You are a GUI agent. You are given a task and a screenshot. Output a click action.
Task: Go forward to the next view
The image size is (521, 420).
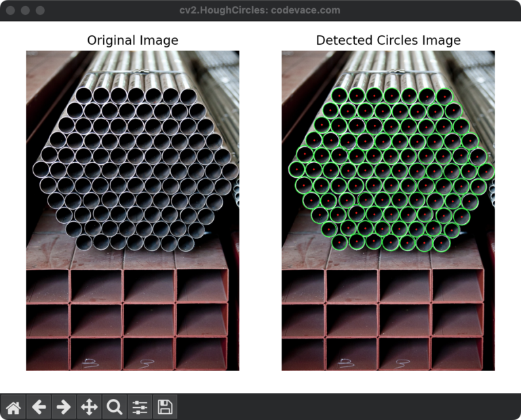[64, 407]
